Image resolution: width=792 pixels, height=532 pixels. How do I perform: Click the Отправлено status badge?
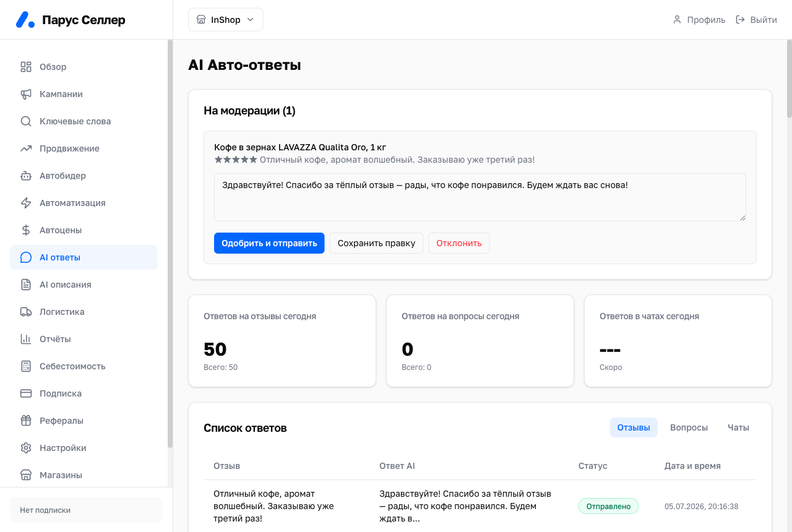click(x=608, y=506)
